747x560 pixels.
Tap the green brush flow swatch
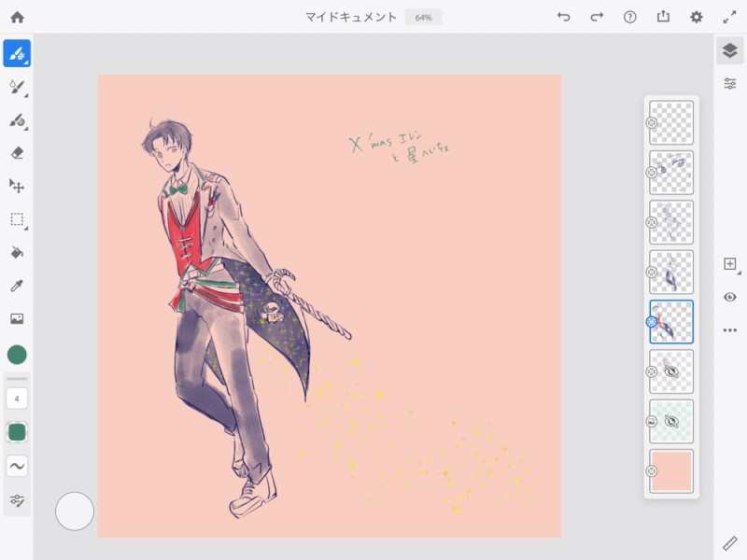coord(17,432)
